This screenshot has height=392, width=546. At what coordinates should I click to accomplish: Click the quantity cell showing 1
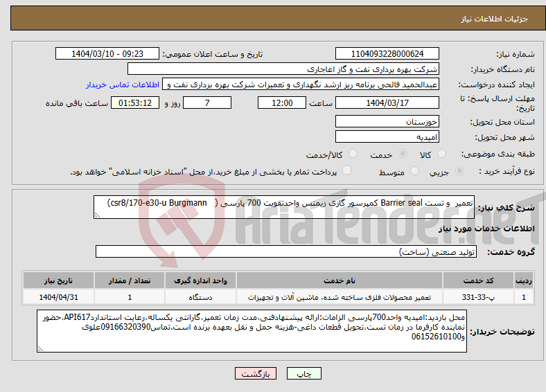point(130,297)
